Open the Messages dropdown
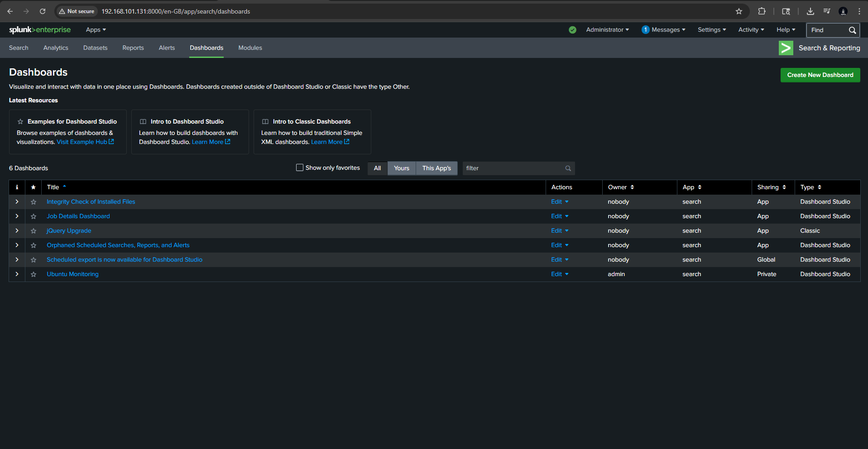Viewport: 868px width, 449px height. [664, 30]
